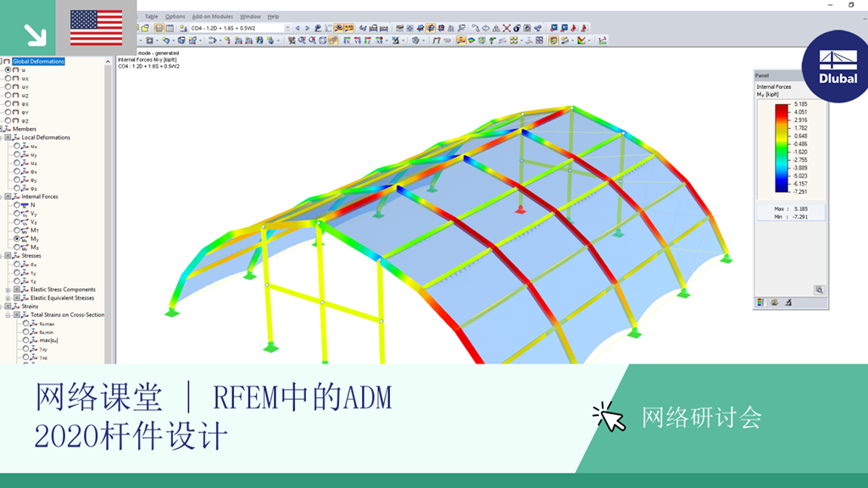Viewport: 868px width, 488px height.
Task: Open filter microscope tab in Panel
Action: [788, 302]
